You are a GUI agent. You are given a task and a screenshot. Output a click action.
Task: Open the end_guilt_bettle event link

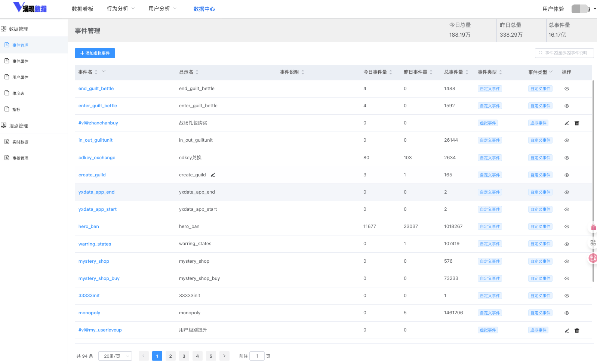point(96,89)
